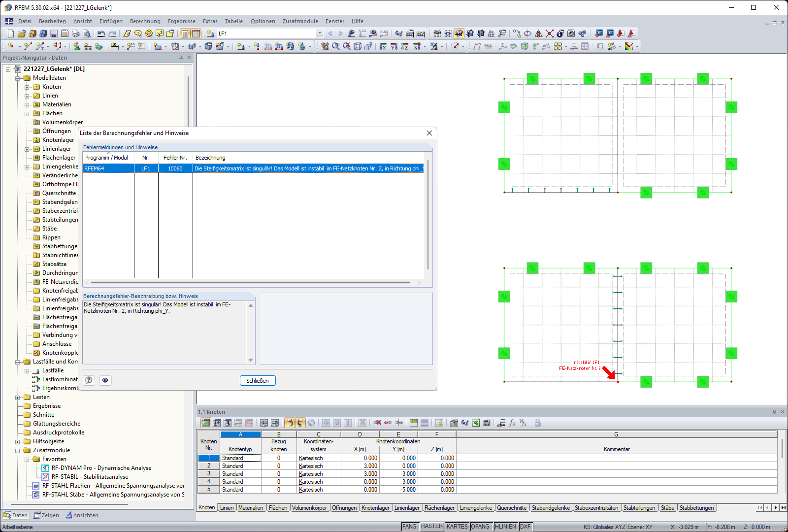
Task: Select RF-DYNAM Pro - Dynamische Analyse
Action: [101, 468]
